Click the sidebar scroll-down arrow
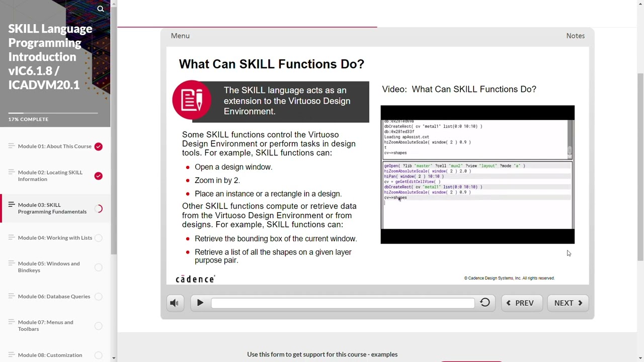This screenshot has width=644, height=362. tap(113, 358)
